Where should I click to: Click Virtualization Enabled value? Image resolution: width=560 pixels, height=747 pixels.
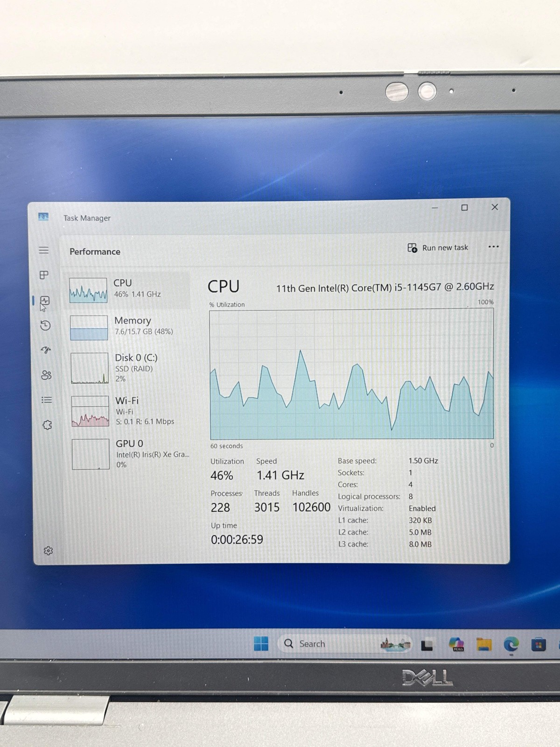tap(422, 508)
